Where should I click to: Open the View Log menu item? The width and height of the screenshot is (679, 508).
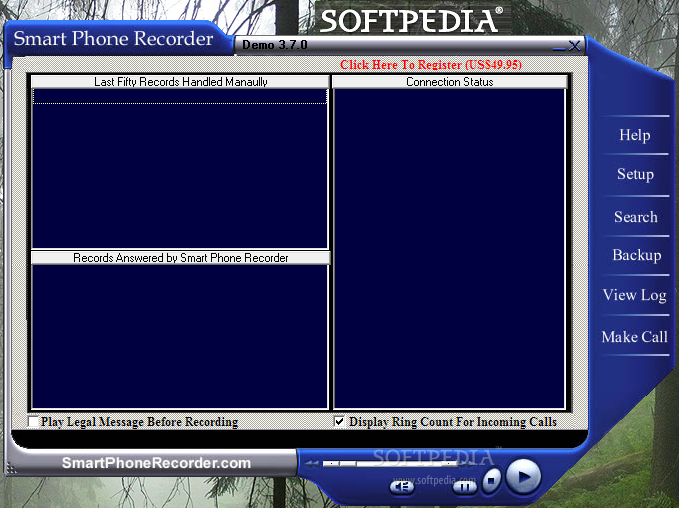(634, 295)
